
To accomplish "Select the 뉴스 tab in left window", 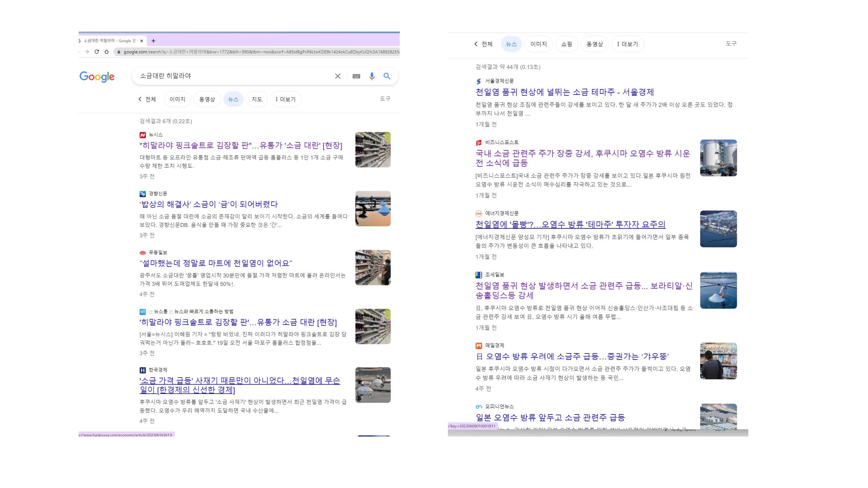I will coord(233,99).
